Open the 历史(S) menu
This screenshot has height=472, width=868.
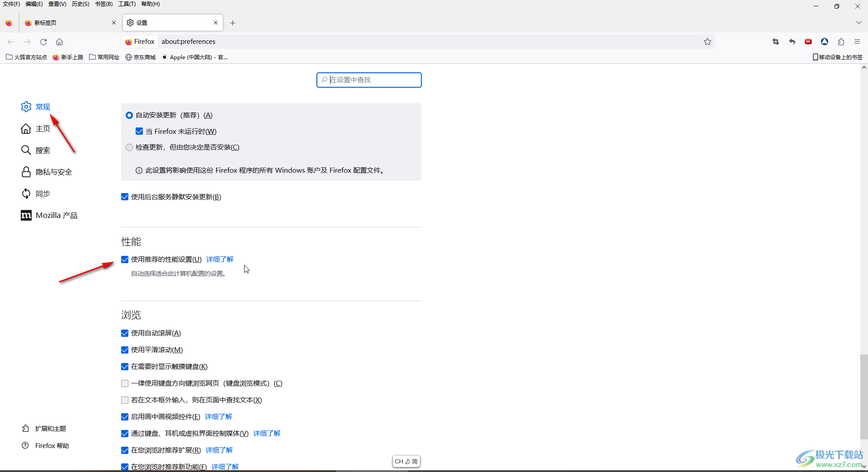80,4
